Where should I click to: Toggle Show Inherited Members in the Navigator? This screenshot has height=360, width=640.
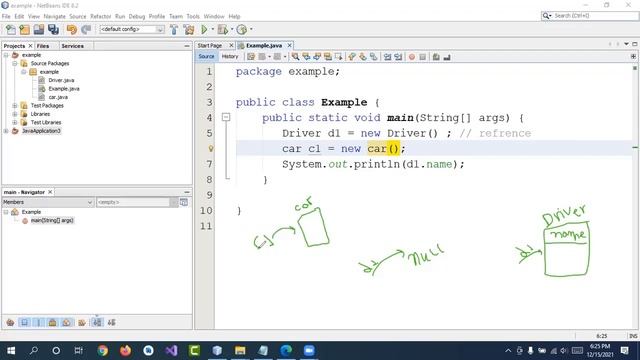point(10,322)
